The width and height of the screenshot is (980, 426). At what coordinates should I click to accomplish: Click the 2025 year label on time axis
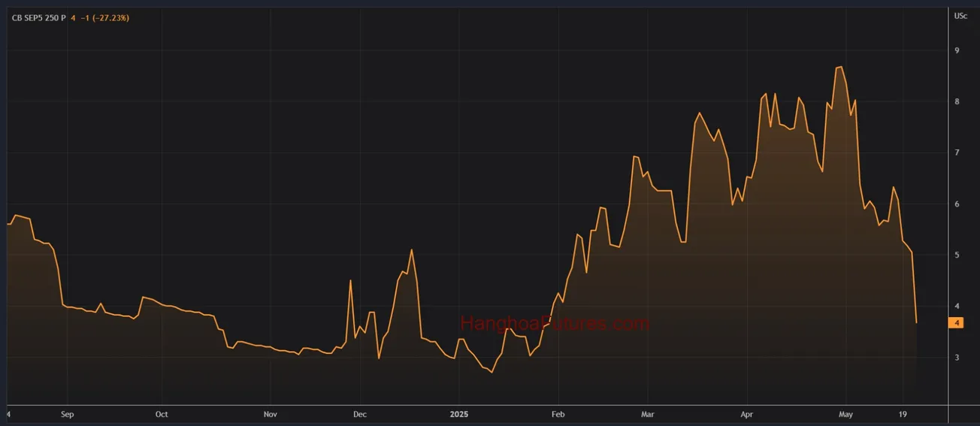459,414
